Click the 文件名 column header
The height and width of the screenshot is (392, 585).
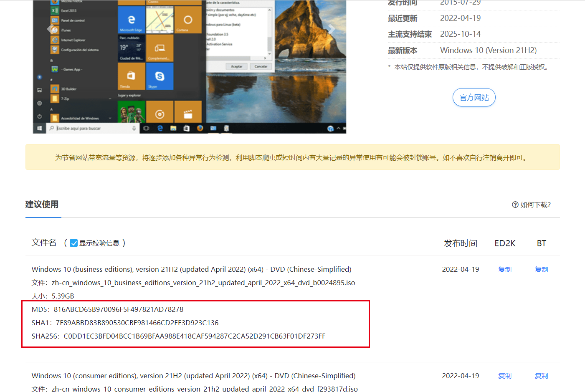(44, 243)
